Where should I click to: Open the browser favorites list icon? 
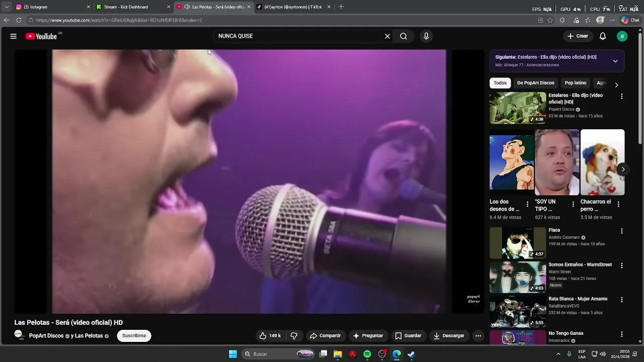588,20
